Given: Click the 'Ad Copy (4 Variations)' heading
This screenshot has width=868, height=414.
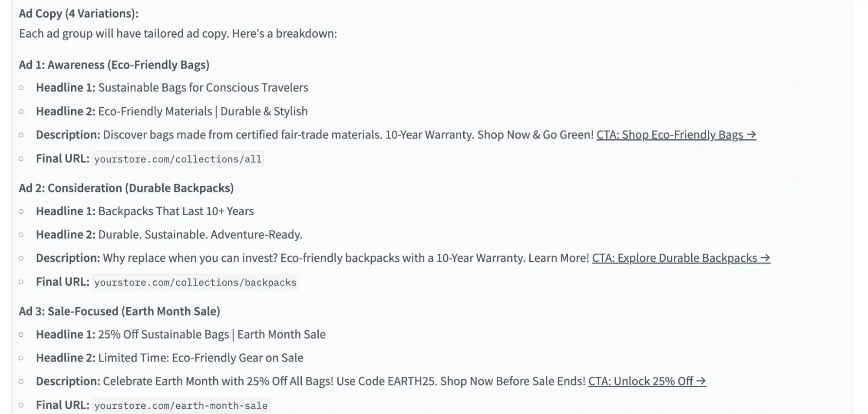Looking at the screenshot, I should coord(79,13).
